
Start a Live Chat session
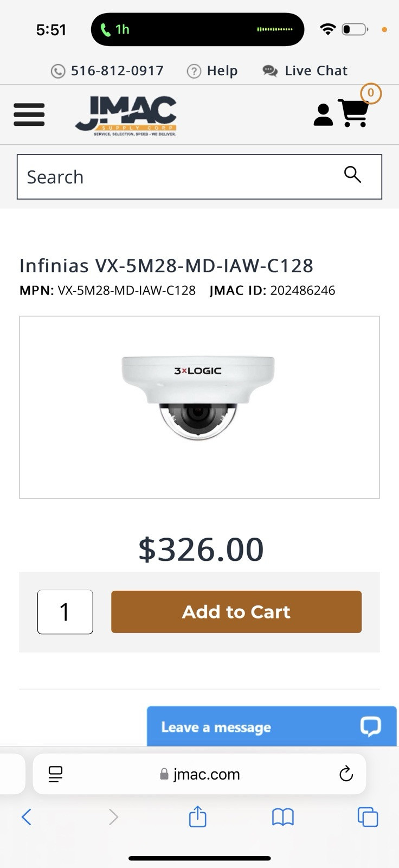coord(305,71)
